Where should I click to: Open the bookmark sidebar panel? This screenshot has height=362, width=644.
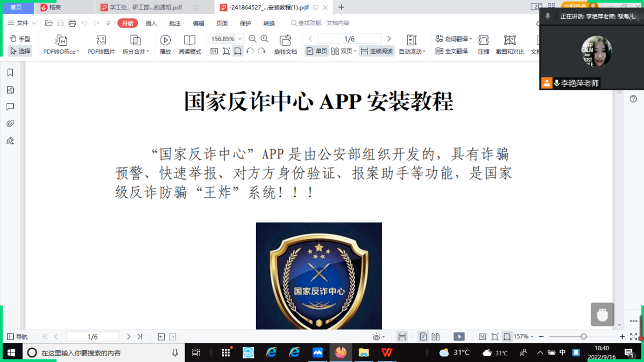click(10, 73)
